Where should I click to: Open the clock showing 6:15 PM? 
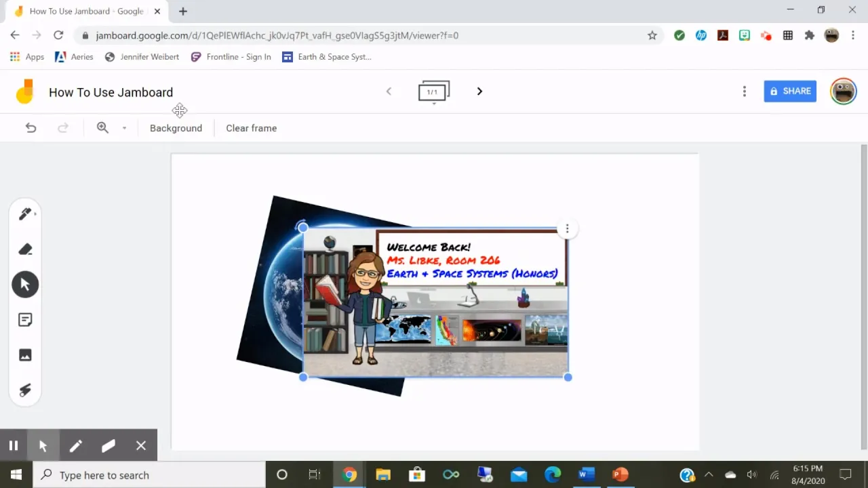tap(808, 474)
